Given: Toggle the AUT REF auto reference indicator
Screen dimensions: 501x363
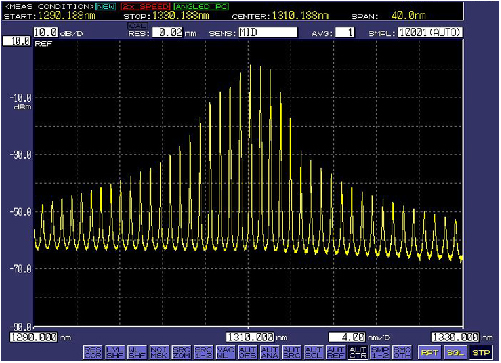Looking at the screenshot, I should pyautogui.click(x=336, y=352).
